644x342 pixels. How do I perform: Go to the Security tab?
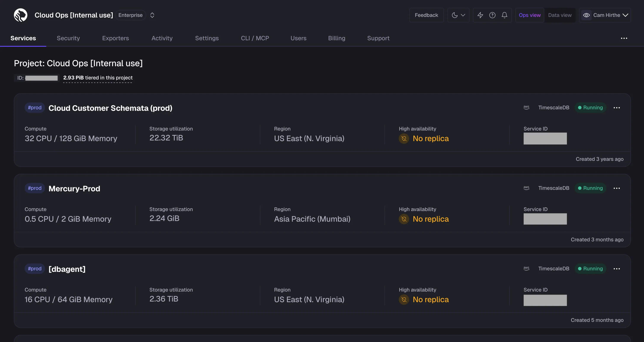pos(68,38)
